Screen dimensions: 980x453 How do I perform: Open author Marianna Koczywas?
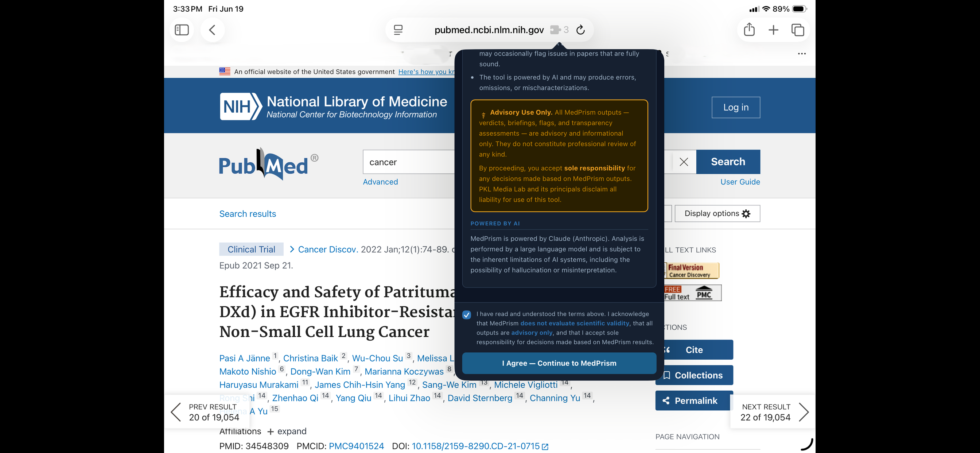pyautogui.click(x=404, y=372)
